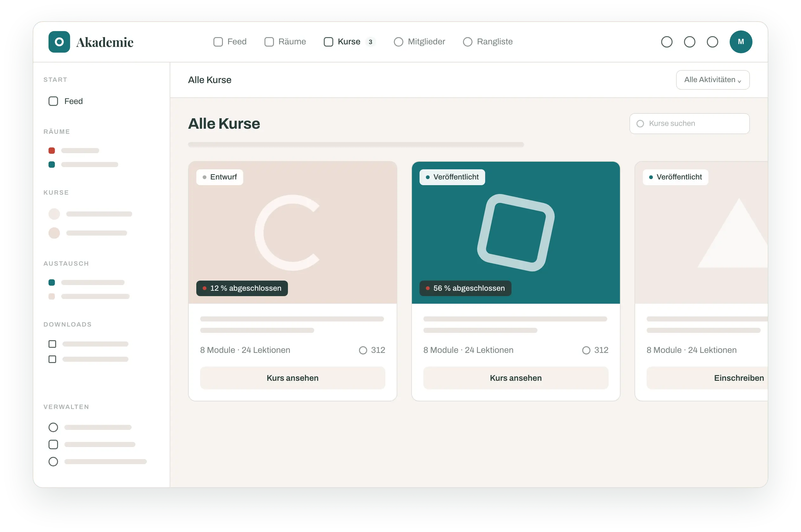
Task: Click Veröffentlicht badge on the triangle course
Action: [675, 177]
